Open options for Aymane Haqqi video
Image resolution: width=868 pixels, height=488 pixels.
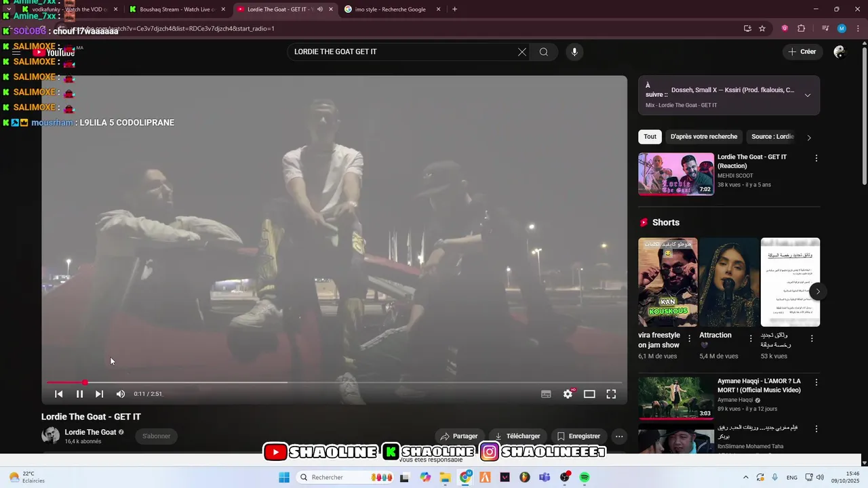click(x=816, y=382)
